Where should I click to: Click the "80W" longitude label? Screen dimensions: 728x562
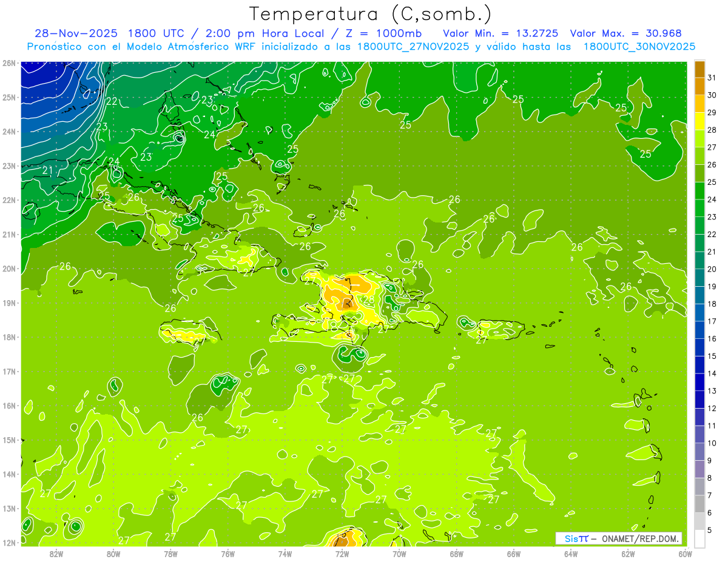point(113,553)
